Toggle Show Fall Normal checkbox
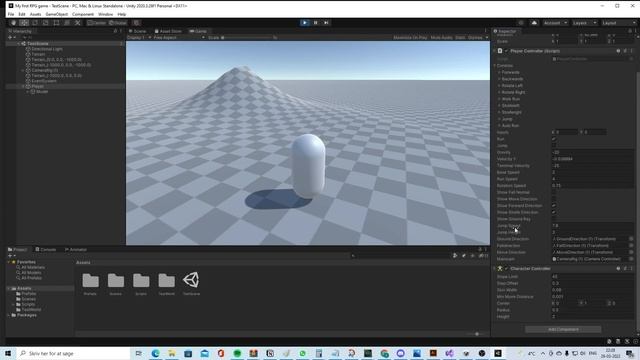This screenshot has width=640, height=360. click(554, 192)
